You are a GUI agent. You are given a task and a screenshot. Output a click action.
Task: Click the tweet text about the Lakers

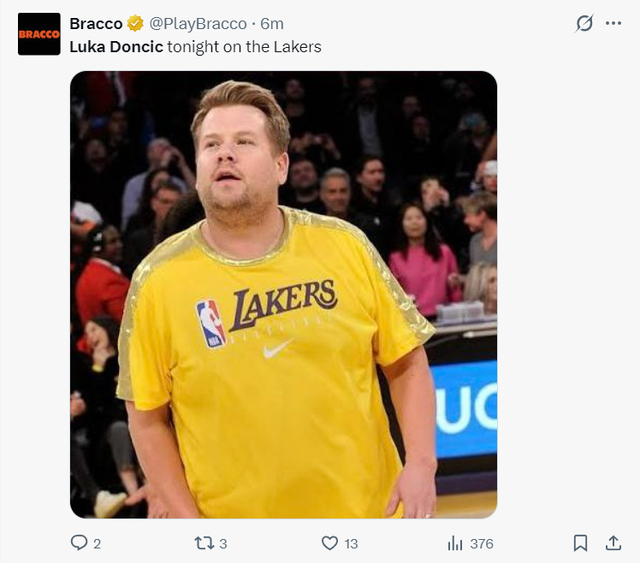(x=244, y=46)
